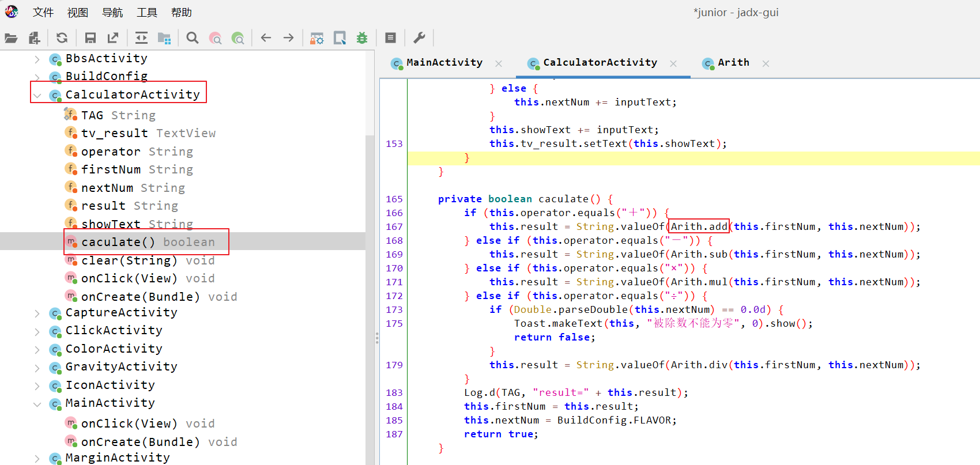Close the Arith tab
This screenshot has width=980, height=465.
click(766, 63)
